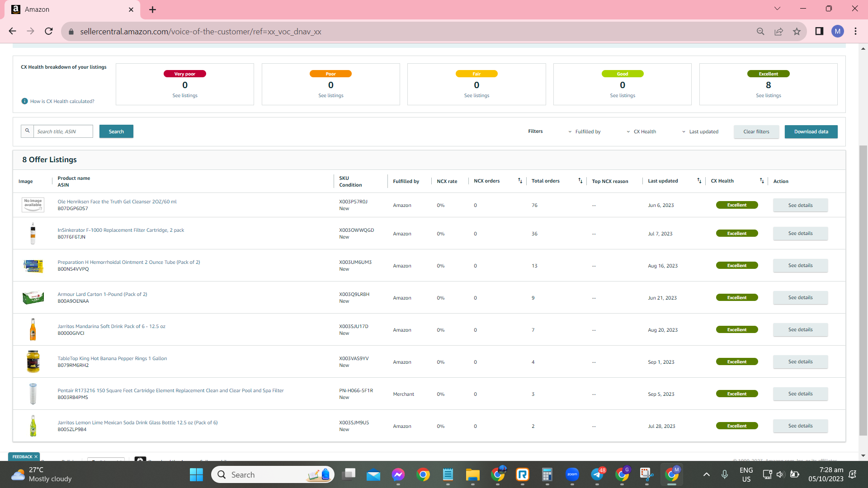This screenshot has height=488, width=868.
Task: Click the Windows taskbar Search box
Action: click(x=273, y=474)
